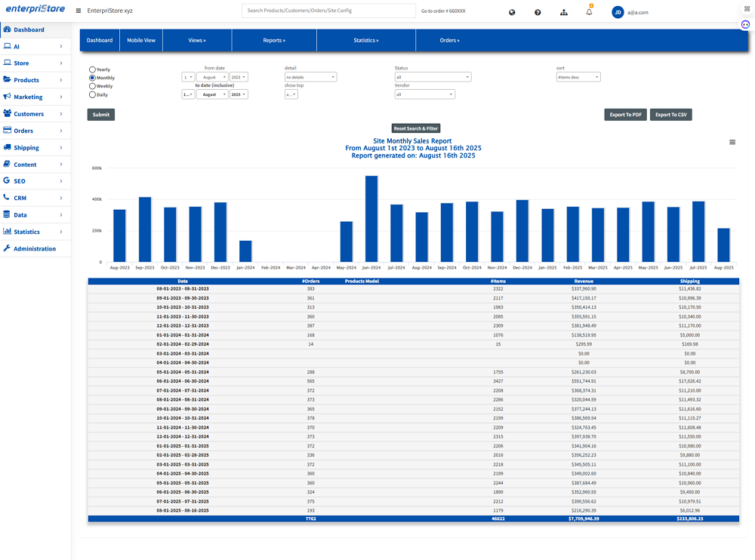Click the CRM phone icon
This screenshot has width=755, height=560.
click(x=7, y=198)
